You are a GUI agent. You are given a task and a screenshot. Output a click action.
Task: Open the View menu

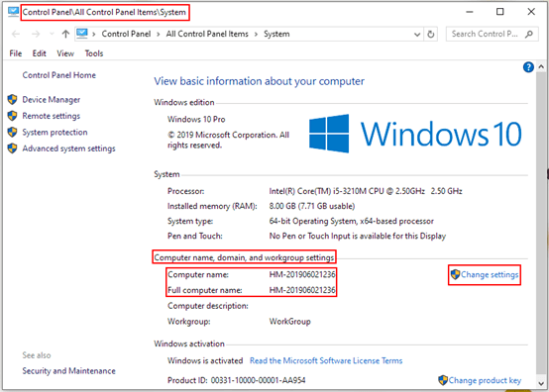coord(65,53)
